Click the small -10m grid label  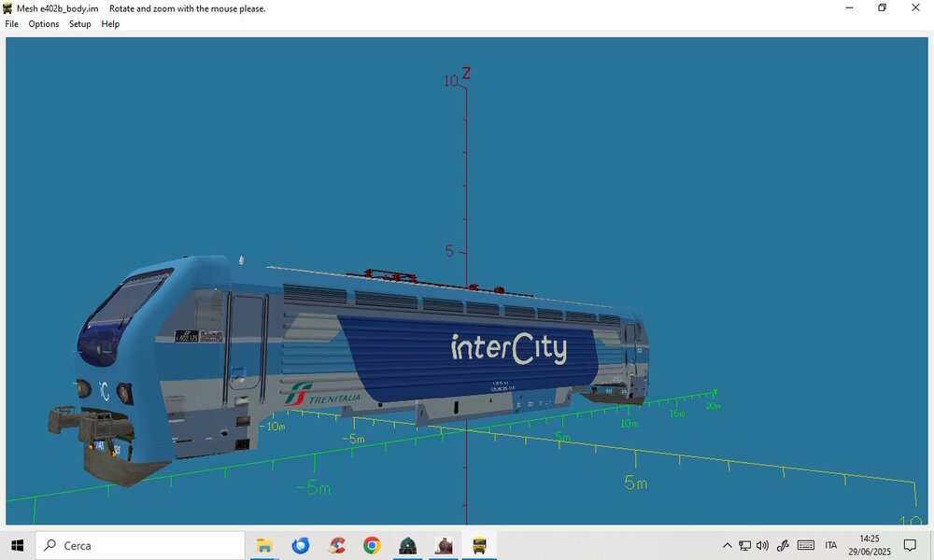click(274, 427)
